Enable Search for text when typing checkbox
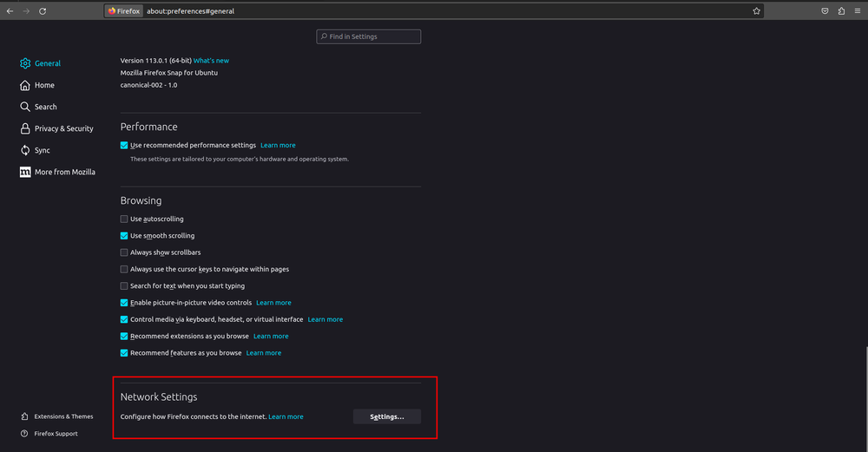 124,286
